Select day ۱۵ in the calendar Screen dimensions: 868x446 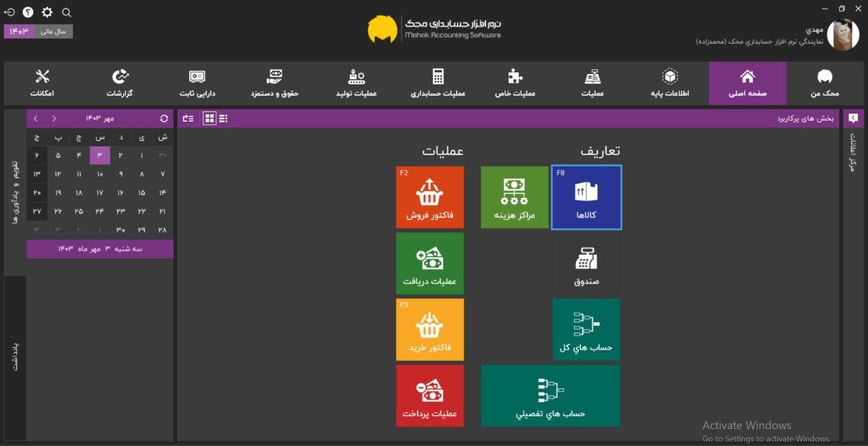(142, 193)
